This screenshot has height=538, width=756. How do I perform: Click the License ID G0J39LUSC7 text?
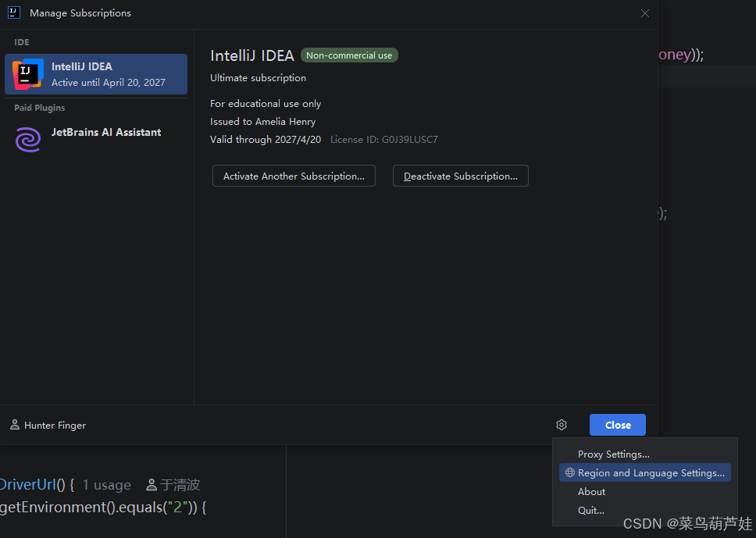(384, 139)
